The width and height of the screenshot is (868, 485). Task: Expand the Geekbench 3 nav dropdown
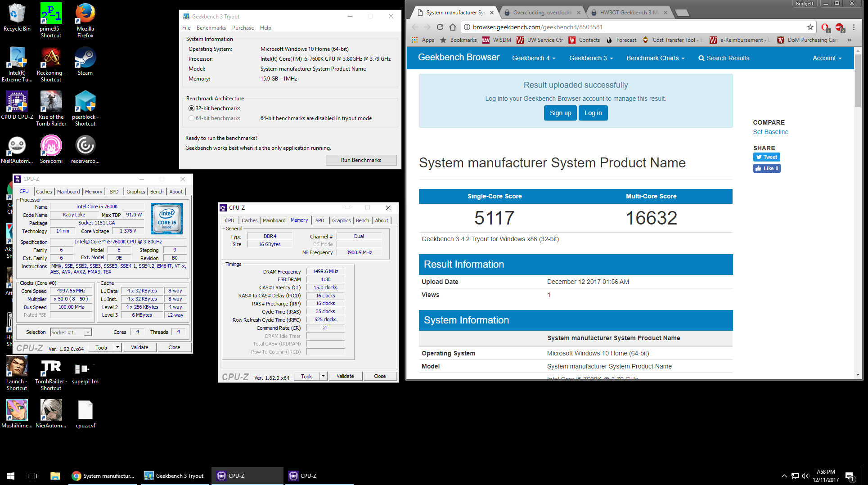[591, 58]
